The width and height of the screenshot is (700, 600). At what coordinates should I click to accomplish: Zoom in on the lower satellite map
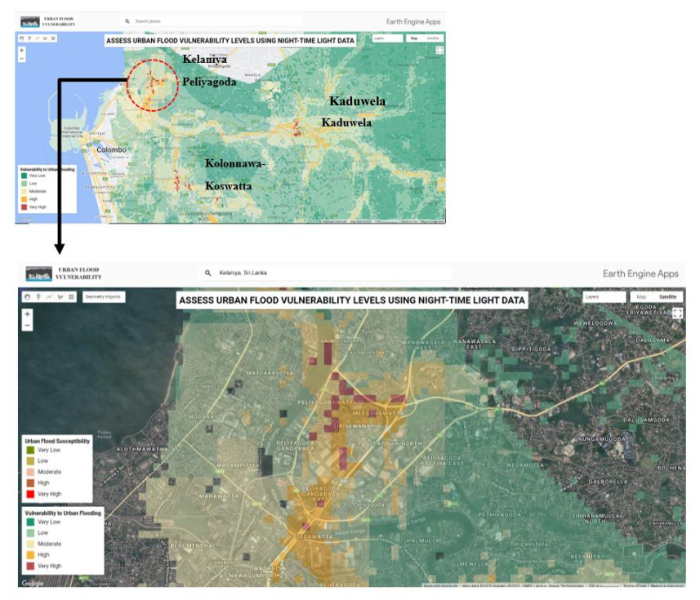tap(28, 314)
